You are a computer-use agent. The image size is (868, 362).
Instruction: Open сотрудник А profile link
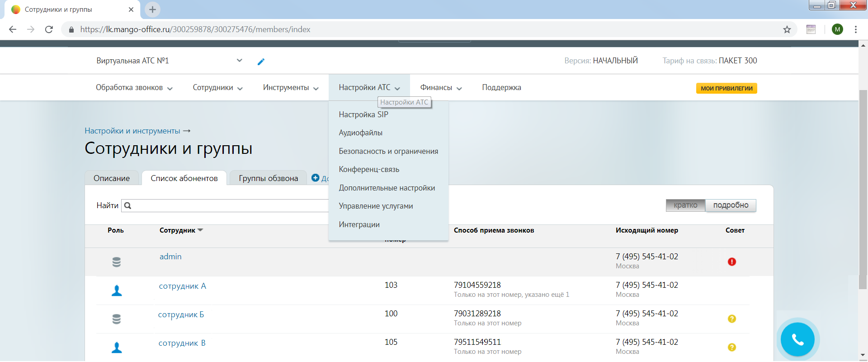coord(182,286)
